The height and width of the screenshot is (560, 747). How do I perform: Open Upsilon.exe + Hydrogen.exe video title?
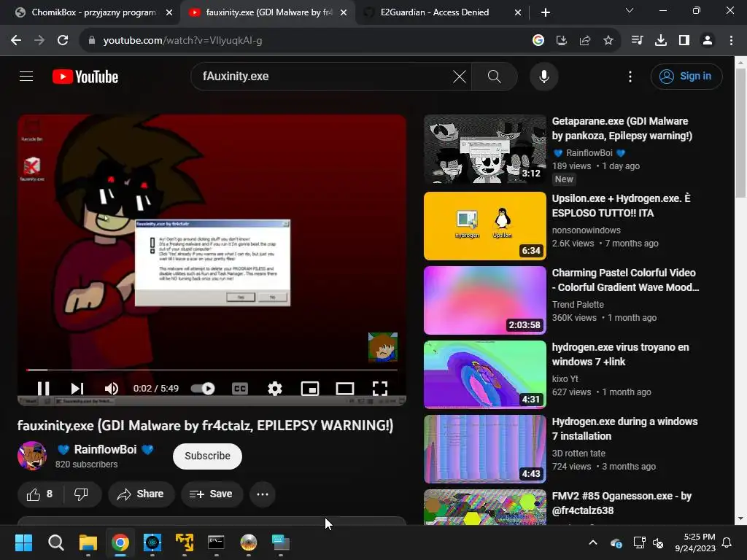621,206
